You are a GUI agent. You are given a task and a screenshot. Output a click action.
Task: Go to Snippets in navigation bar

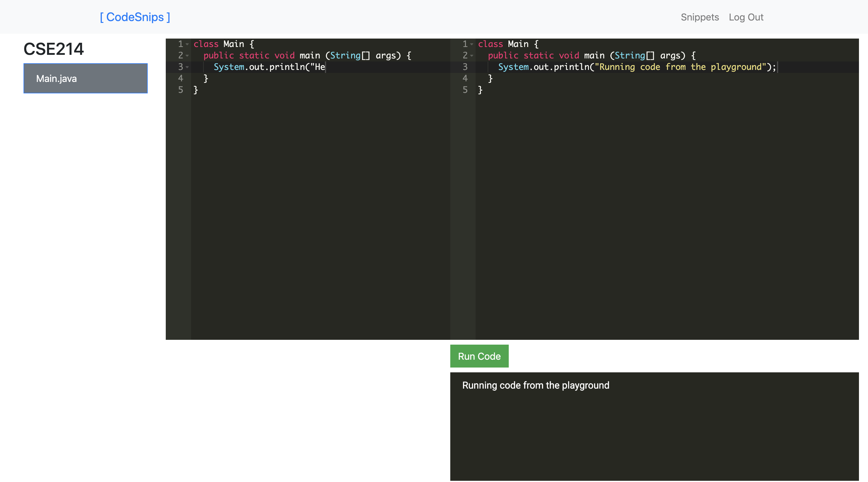click(700, 17)
